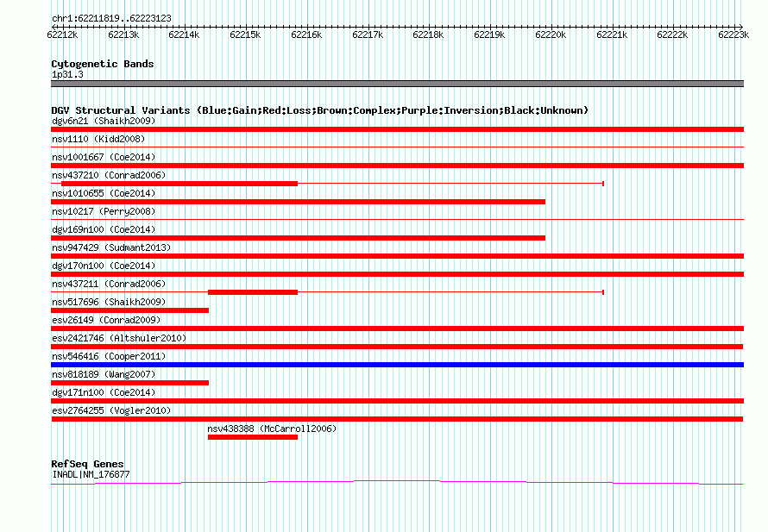Click the magenta INADL gene line
This screenshot has height=532, width=768.
pyautogui.click(x=397, y=483)
